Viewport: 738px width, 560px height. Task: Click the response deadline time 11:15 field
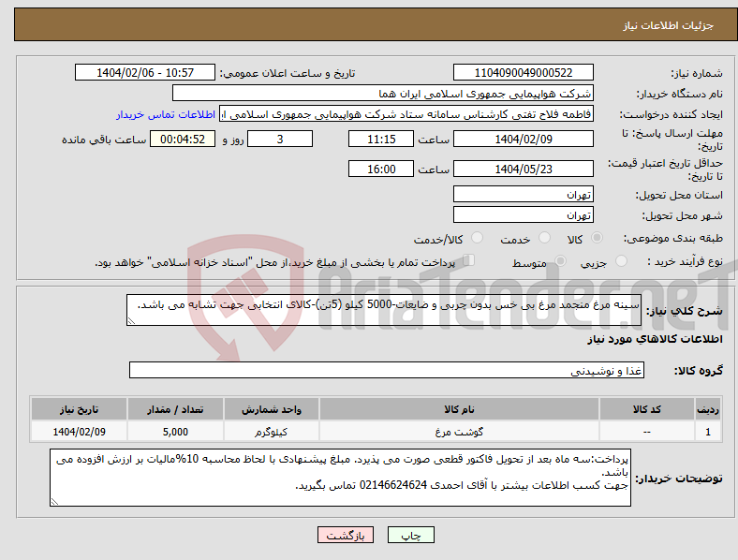381,139
